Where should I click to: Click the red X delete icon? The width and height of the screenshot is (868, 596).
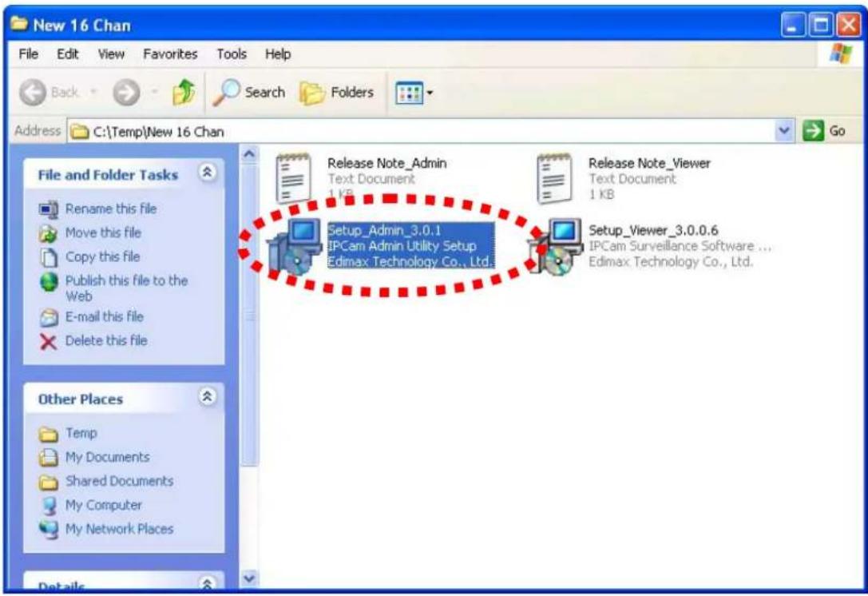(x=49, y=342)
